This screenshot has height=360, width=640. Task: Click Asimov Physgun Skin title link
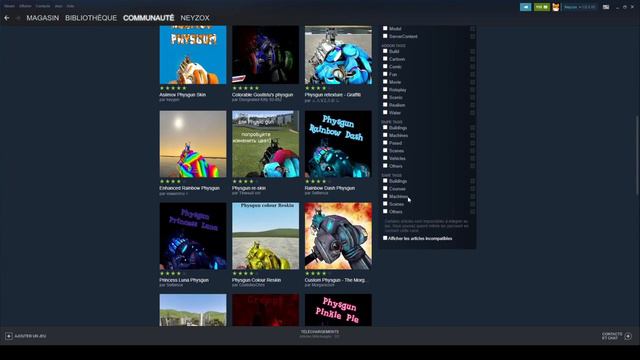click(x=182, y=95)
